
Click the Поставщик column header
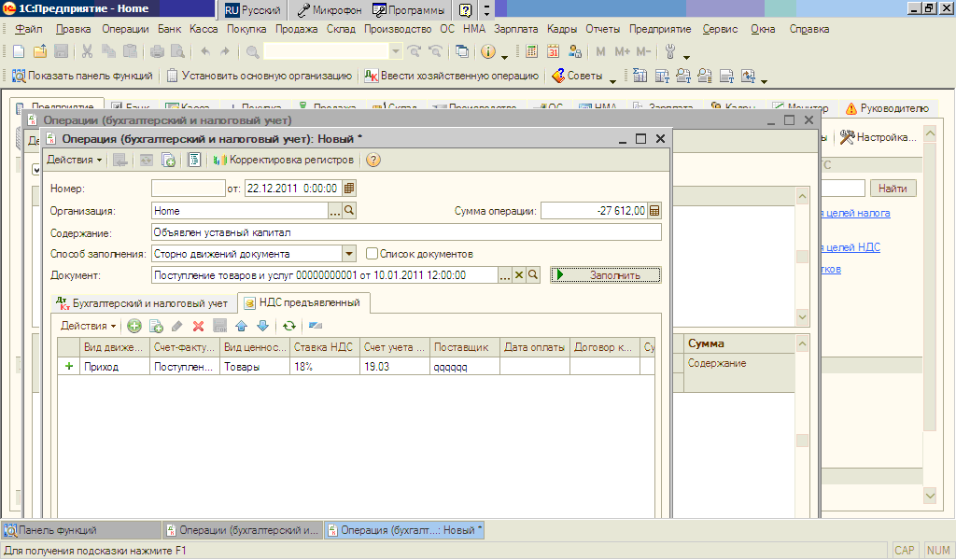point(465,346)
